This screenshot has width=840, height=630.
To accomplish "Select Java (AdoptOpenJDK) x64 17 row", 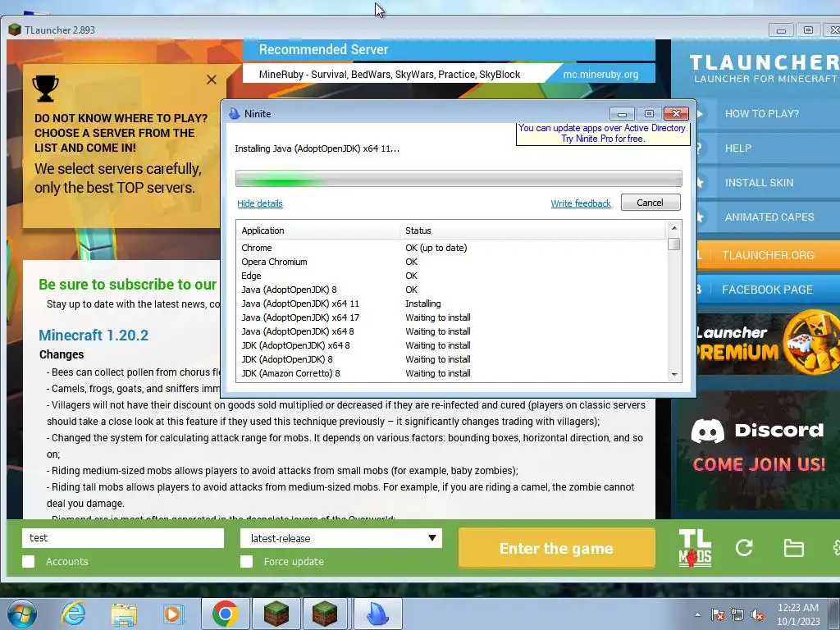I will 453,317.
